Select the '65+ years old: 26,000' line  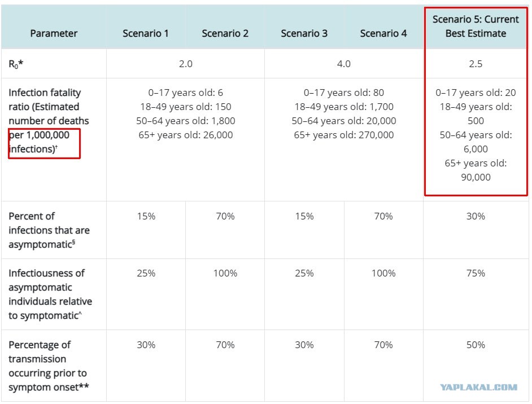(186, 135)
